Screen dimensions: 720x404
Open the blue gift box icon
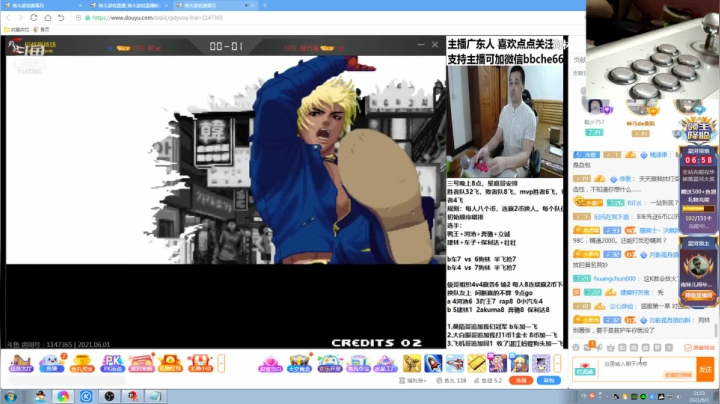pos(358,364)
